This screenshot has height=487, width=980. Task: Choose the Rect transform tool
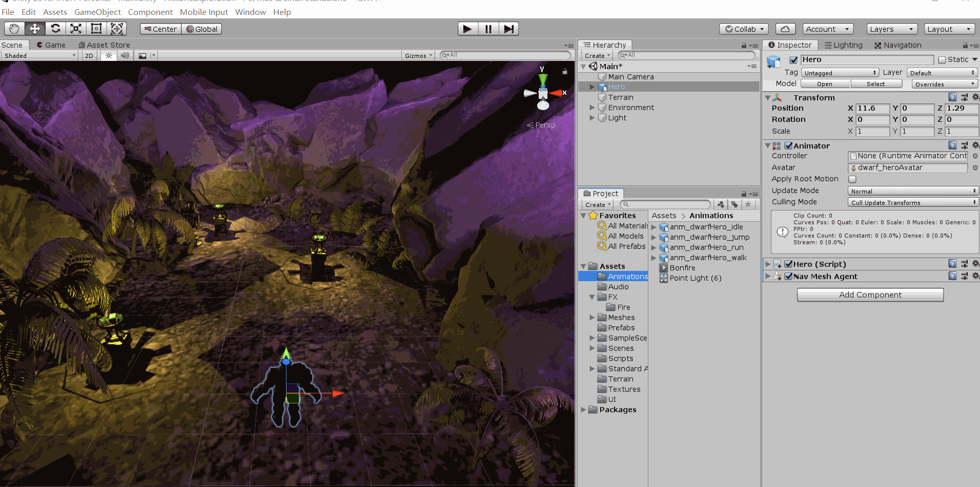(96, 29)
